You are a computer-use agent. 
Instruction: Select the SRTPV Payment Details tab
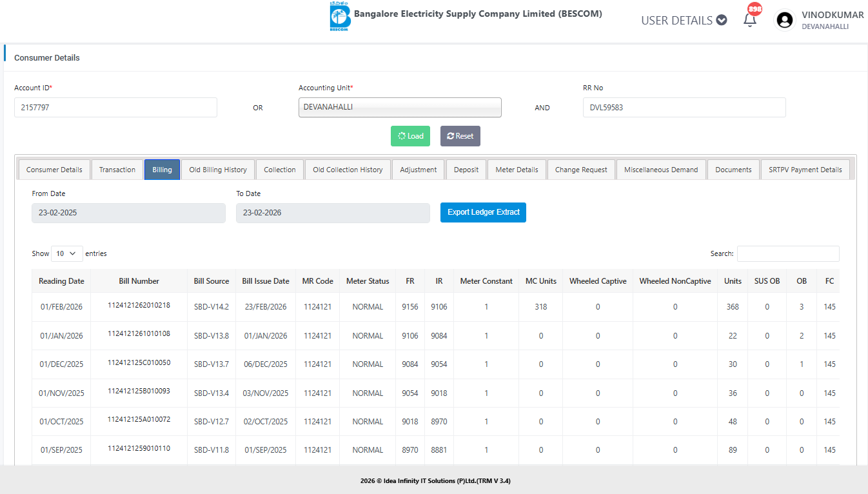(805, 170)
